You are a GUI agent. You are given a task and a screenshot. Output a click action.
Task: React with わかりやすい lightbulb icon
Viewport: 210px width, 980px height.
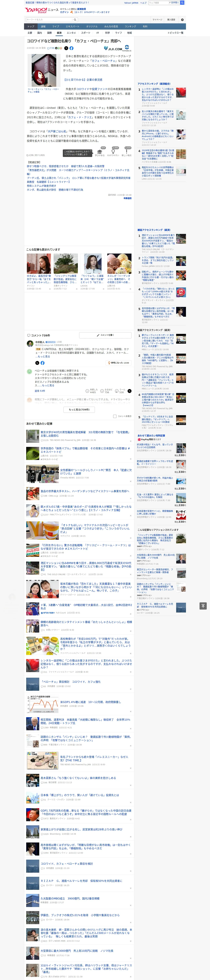(113, 152)
